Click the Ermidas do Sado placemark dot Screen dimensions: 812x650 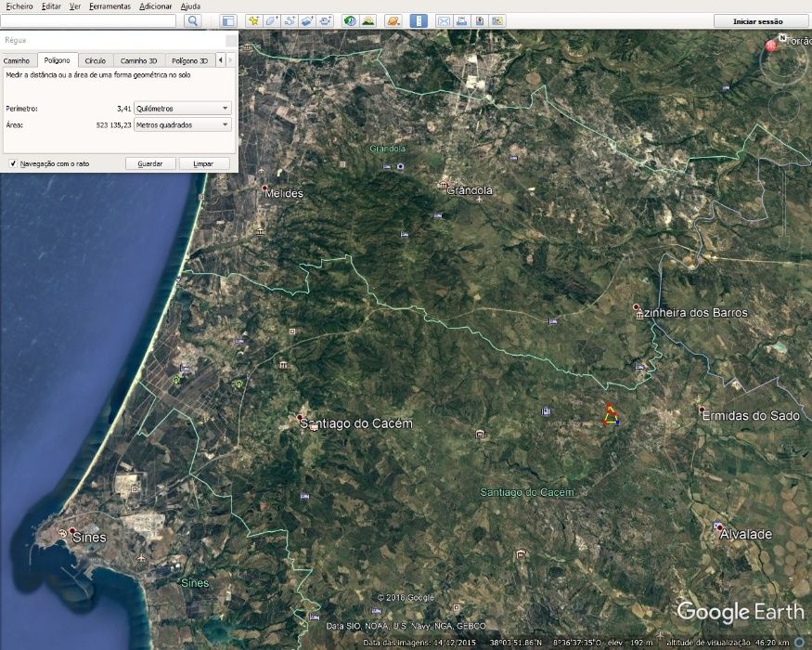click(702, 409)
